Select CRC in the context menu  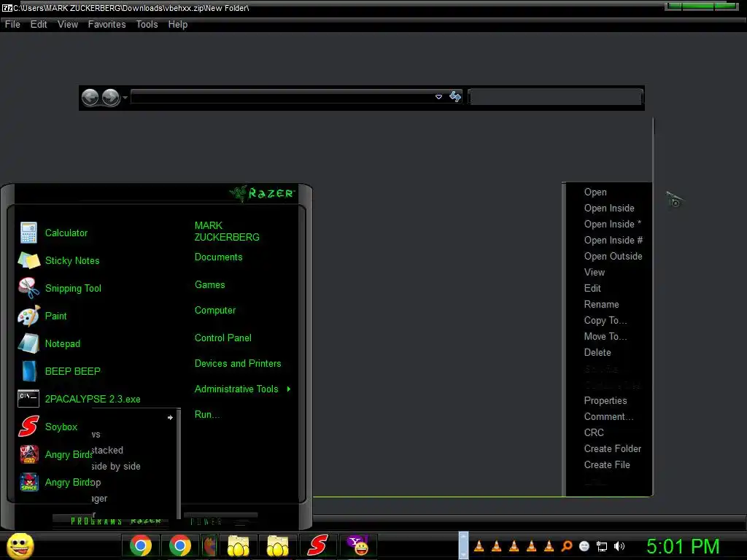tap(594, 432)
